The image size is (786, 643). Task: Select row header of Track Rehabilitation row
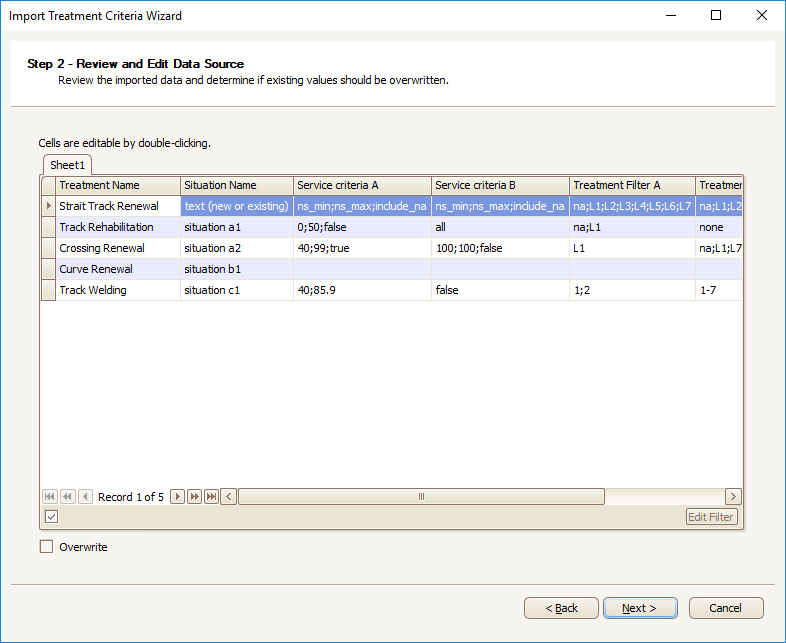(48, 227)
